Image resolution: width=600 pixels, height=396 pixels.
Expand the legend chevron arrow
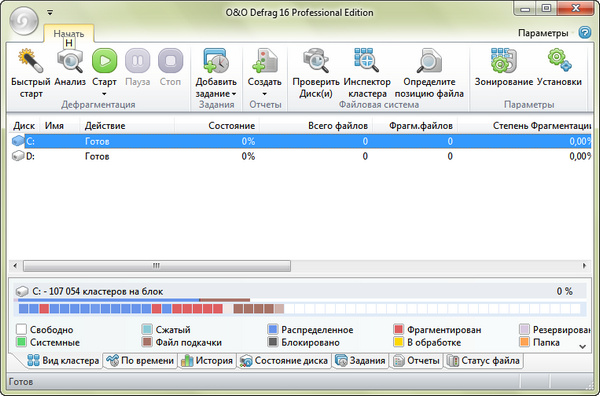(582, 347)
